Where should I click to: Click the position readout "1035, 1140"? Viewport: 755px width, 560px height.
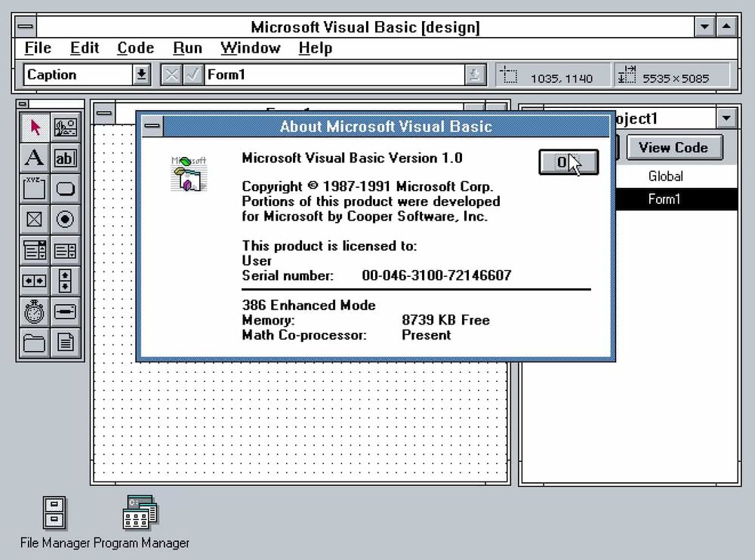562,78
